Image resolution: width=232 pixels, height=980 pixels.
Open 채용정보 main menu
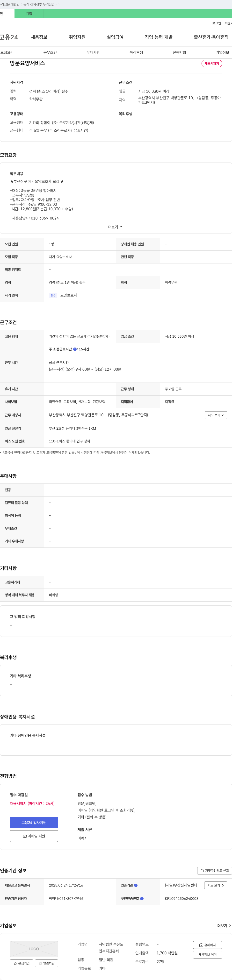[x=39, y=37]
